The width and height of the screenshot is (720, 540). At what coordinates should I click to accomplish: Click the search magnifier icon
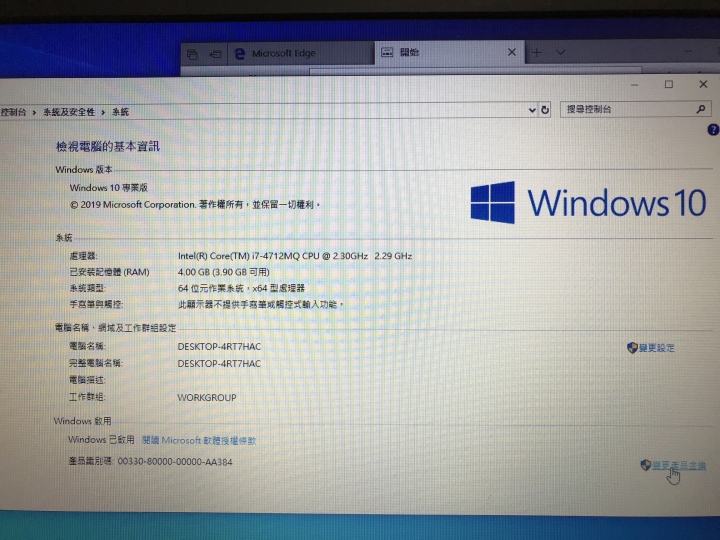pos(700,109)
